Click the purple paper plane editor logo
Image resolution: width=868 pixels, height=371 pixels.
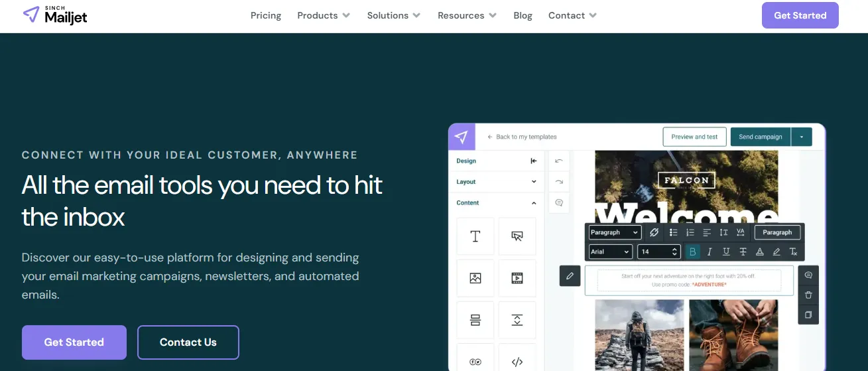[x=462, y=137]
